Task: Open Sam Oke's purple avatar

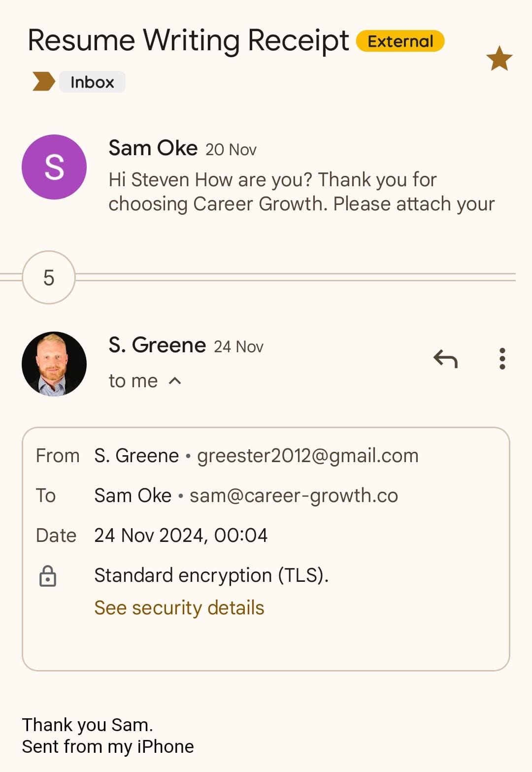Action: [54, 167]
